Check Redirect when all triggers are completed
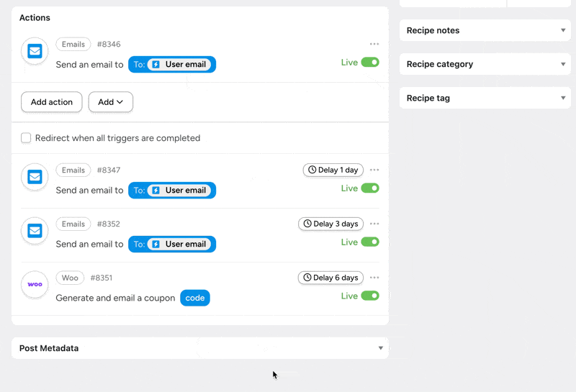576x392 pixels. click(26, 138)
